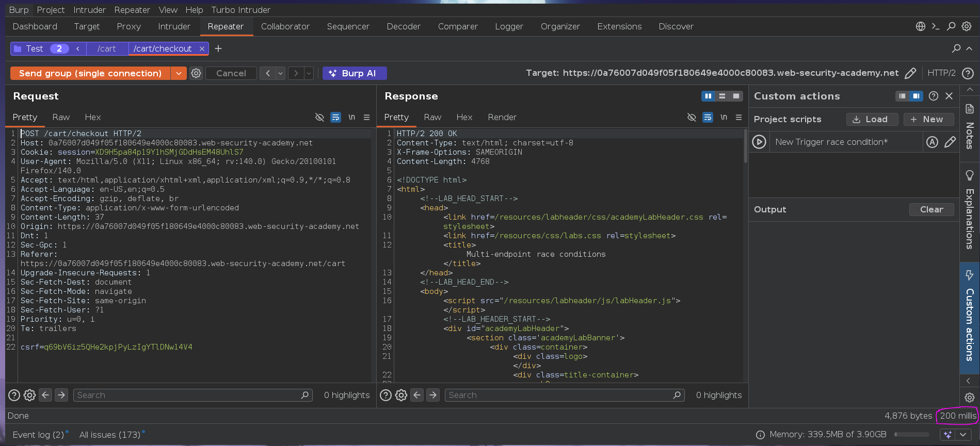The height and width of the screenshot is (446, 980).
Task: Click the Burp AI button
Action: [x=355, y=73]
